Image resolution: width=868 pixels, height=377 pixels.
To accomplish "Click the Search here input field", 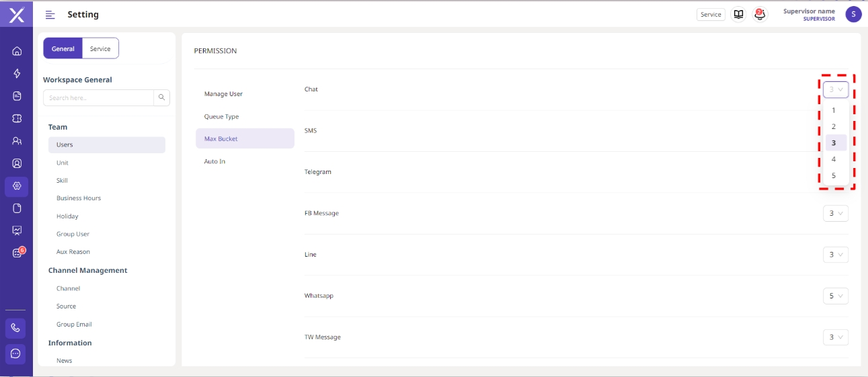I will (x=99, y=98).
